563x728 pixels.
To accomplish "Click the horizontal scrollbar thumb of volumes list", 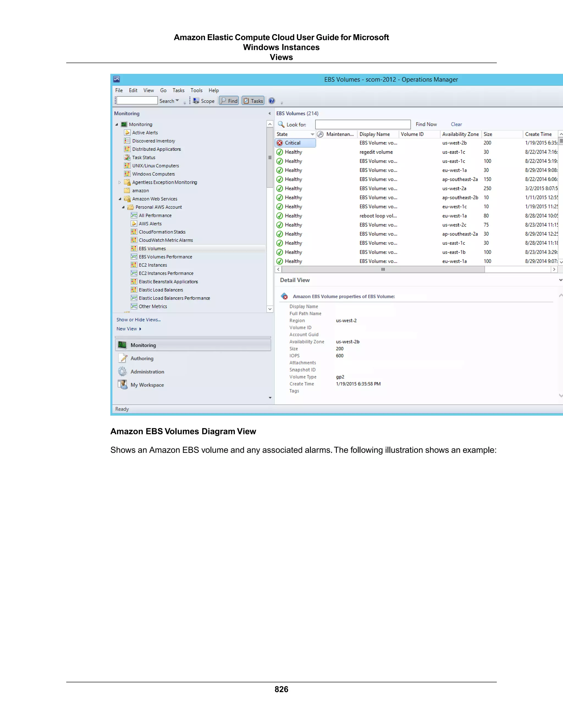I will [x=383, y=269].
